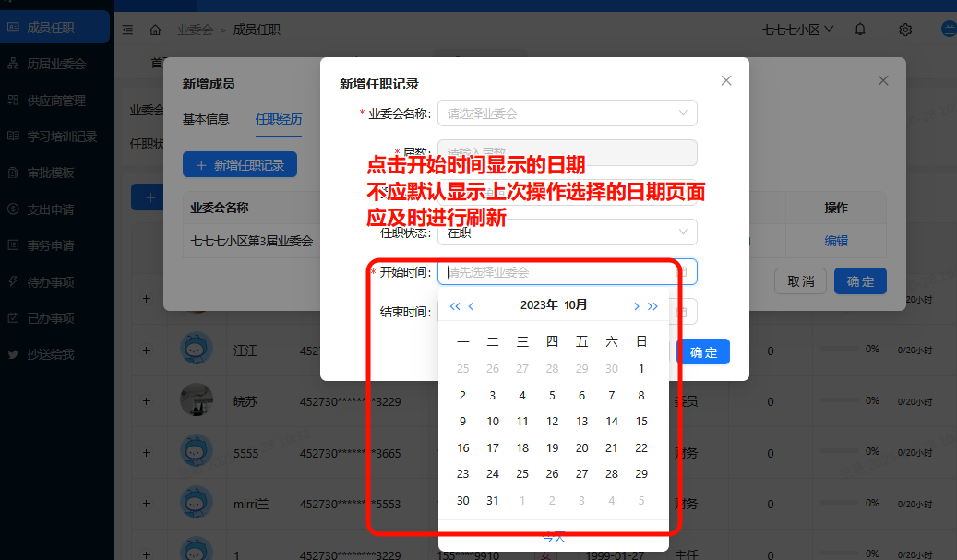The height and width of the screenshot is (560, 957).
Task: Switch to the 基本信息 tab
Action: click(x=206, y=119)
